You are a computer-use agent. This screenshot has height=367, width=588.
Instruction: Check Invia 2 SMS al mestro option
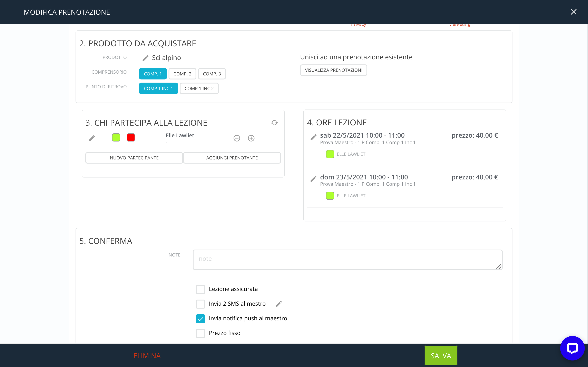(x=200, y=304)
